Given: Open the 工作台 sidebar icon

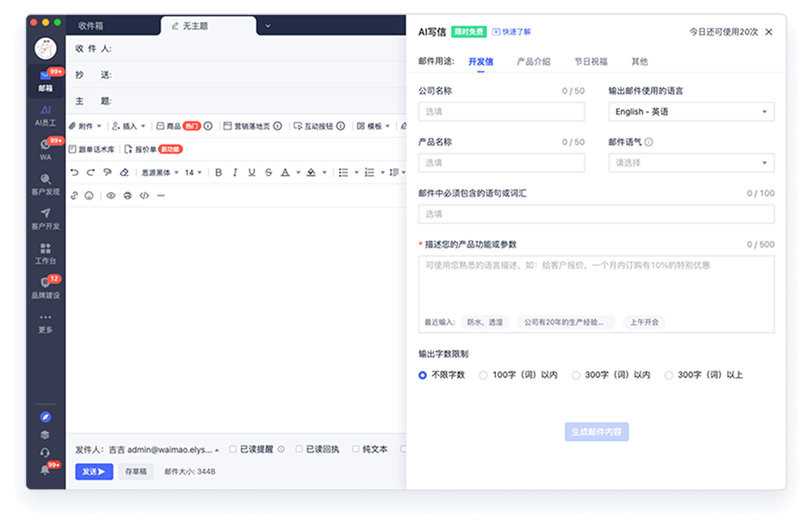Looking at the screenshot, I should coord(45,253).
